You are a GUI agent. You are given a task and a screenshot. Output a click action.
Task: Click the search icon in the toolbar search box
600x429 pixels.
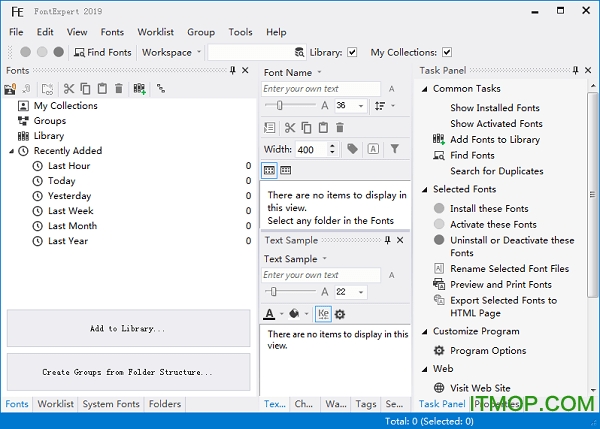click(x=299, y=52)
